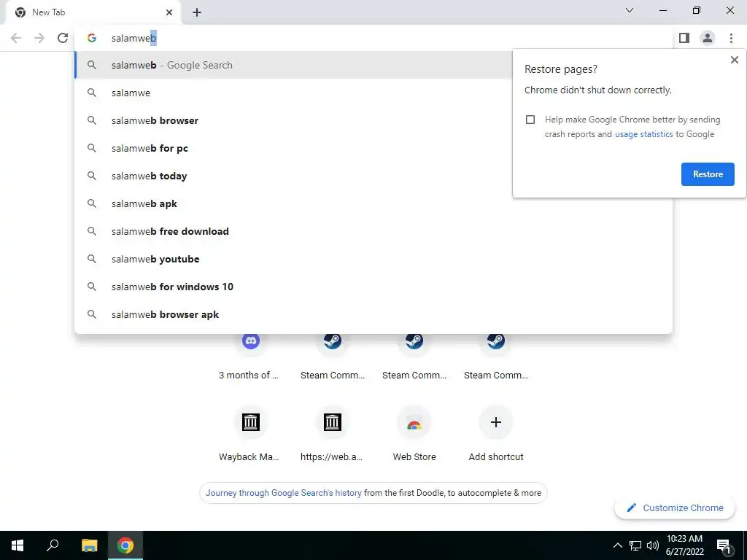The image size is (747, 560).
Task: Open the Wayback Ma... shortcut
Action: pos(251,433)
